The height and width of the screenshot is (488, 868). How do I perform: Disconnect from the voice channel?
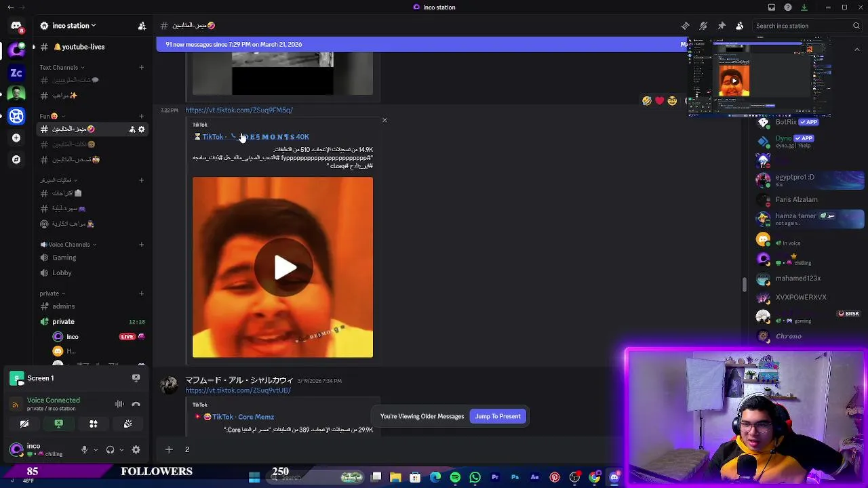click(x=136, y=404)
